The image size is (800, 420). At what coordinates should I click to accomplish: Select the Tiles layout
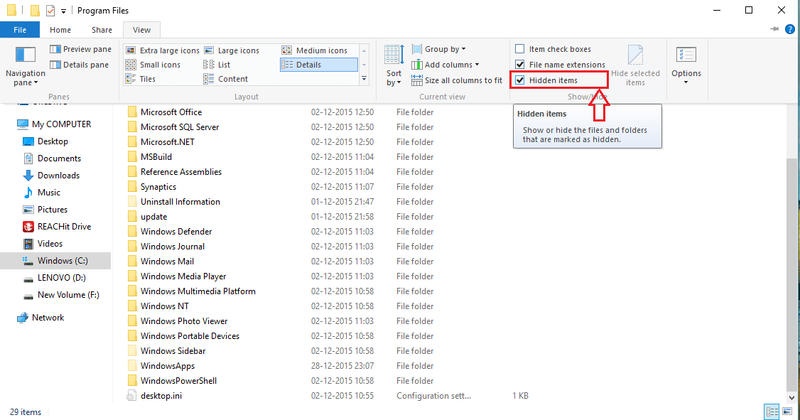(x=140, y=79)
